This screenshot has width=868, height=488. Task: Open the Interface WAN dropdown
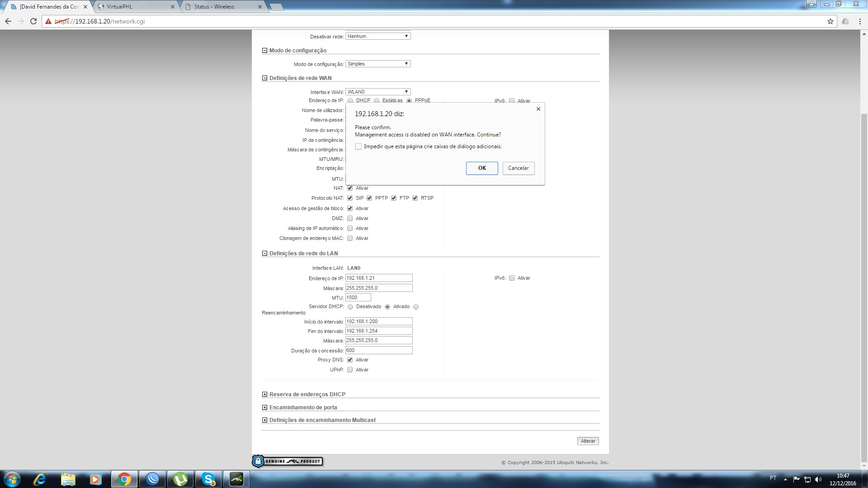(378, 92)
